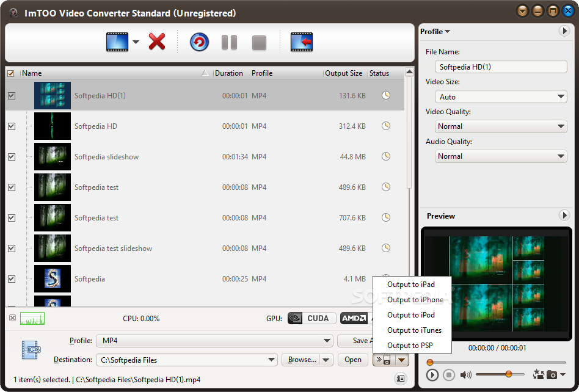The height and width of the screenshot is (392, 579).
Task: Collapse Profile panel with arrow button
Action: (x=564, y=31)
